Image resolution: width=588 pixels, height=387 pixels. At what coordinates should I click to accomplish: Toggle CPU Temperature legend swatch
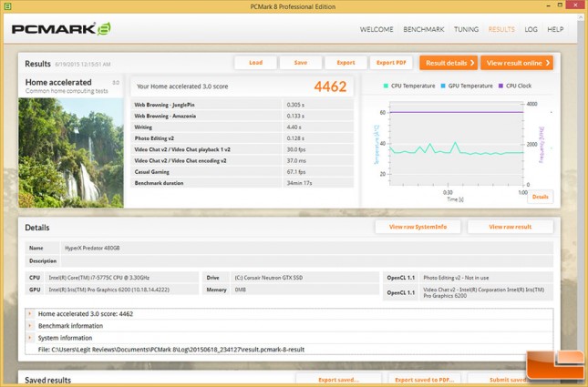[386, 86]
